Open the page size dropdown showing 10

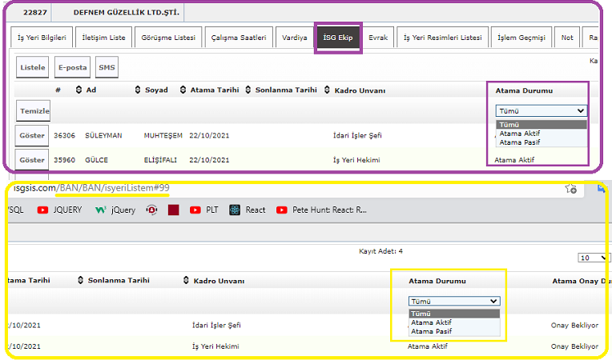(x=593, y=258)
